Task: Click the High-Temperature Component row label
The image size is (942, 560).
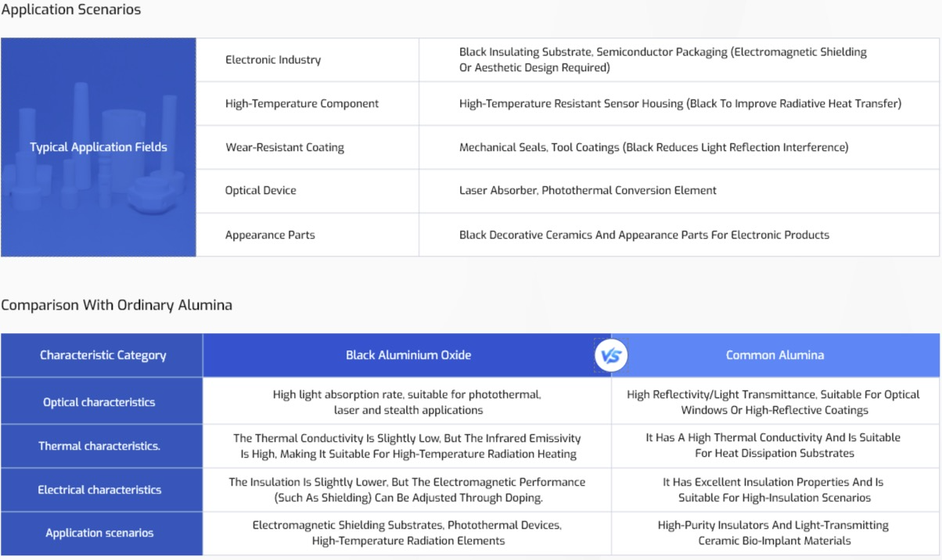Action: point(302,104)
